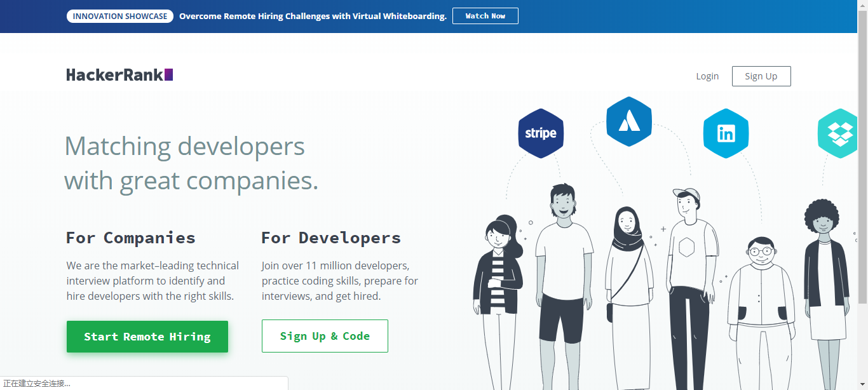868x390 pixels.
Task: Click the man with glasses illustration
Action: coord(761,313)
